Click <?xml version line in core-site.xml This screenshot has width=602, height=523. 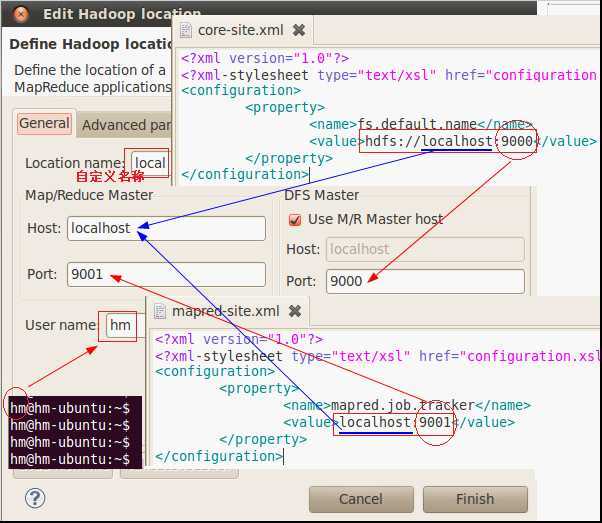[x=265, y=58]
